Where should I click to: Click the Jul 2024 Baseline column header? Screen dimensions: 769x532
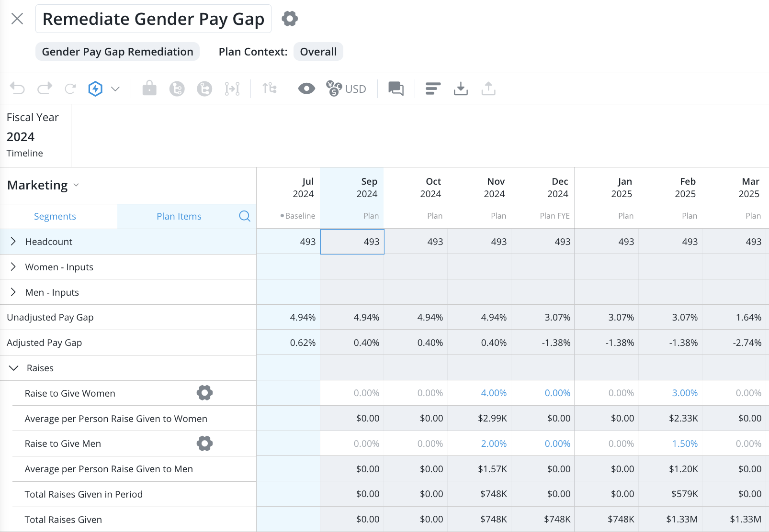pos(288,198)
